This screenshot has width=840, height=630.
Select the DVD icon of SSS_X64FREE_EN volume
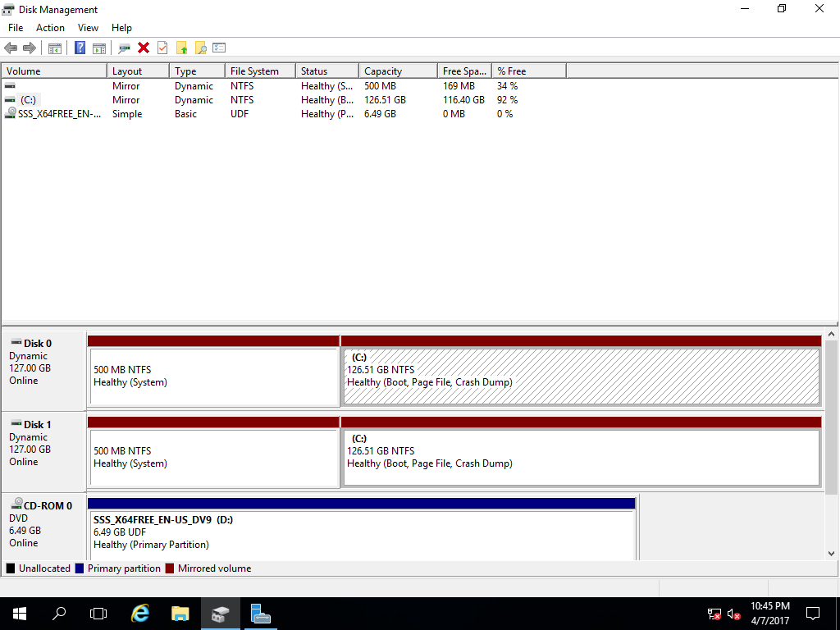(10, 113)
